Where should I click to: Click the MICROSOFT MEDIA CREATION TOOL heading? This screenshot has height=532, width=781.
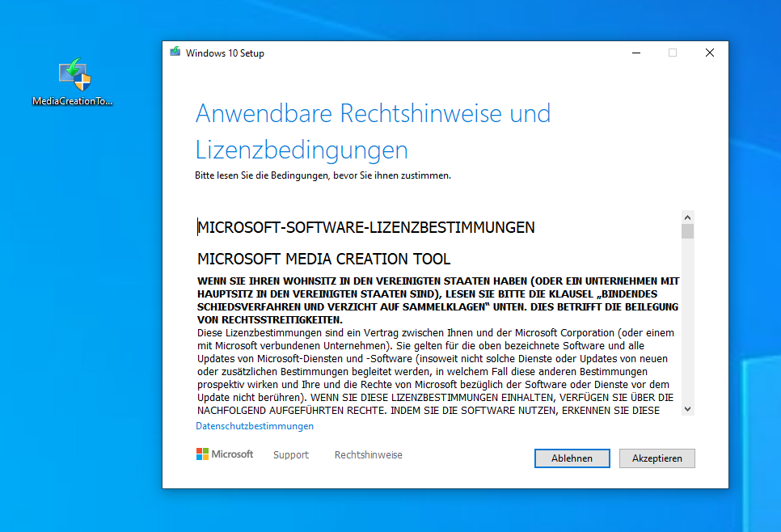tap(324, 260)
